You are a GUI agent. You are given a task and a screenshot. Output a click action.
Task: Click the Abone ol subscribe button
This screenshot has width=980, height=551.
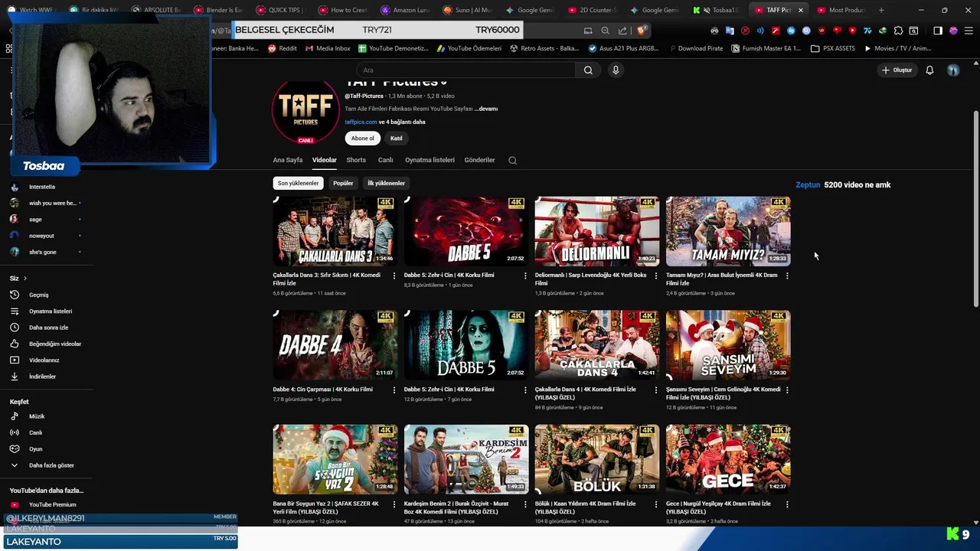click(x=363, y=139)
